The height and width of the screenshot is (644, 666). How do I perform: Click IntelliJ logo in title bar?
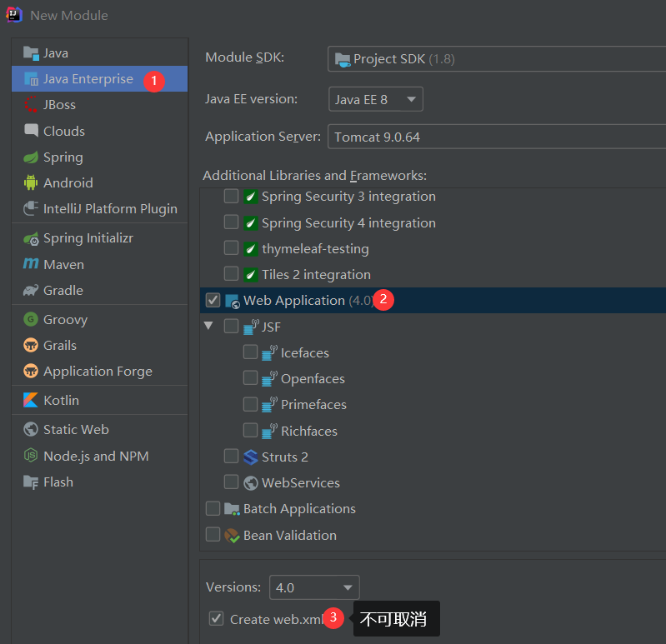[14, 14]
